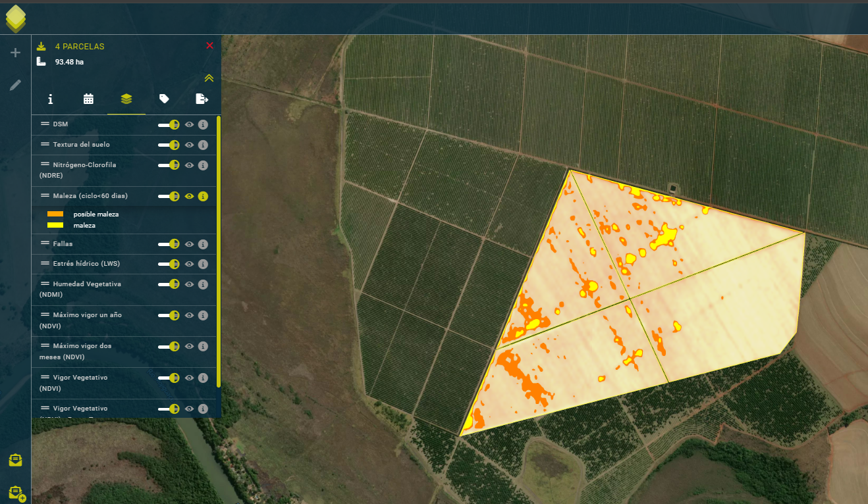
Task: Select the layers tab
Action: tap(126, 99)
